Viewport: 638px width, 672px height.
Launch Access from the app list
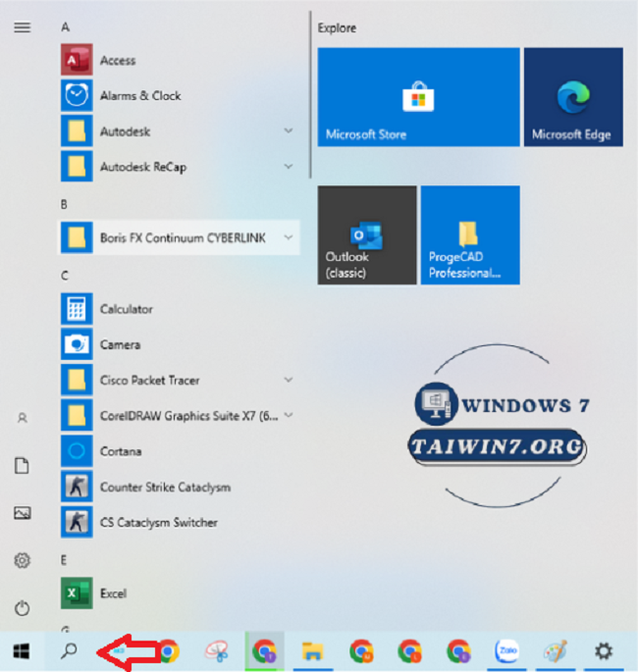pos(178,60)
